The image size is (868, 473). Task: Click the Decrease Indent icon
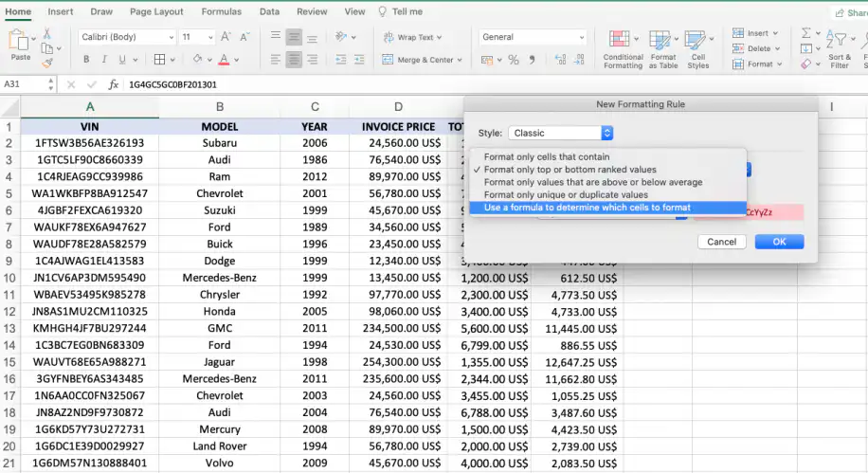coord(340,60)
